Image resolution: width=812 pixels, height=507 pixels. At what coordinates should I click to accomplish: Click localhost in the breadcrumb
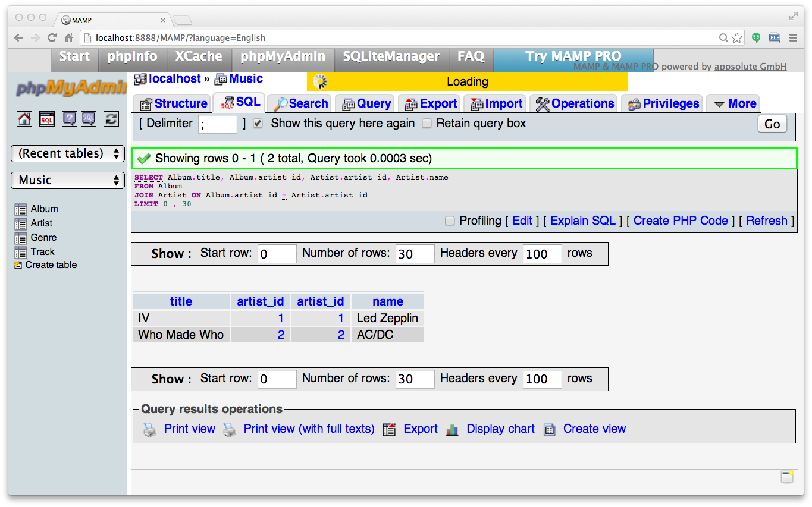[x=175, y=78]
